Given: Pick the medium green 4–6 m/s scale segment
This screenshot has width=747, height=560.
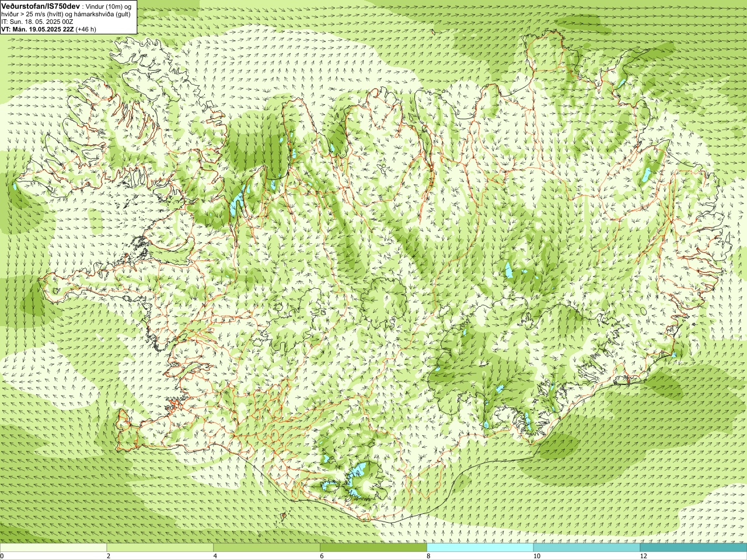Looking at the screenshot, I should (267, 548).
